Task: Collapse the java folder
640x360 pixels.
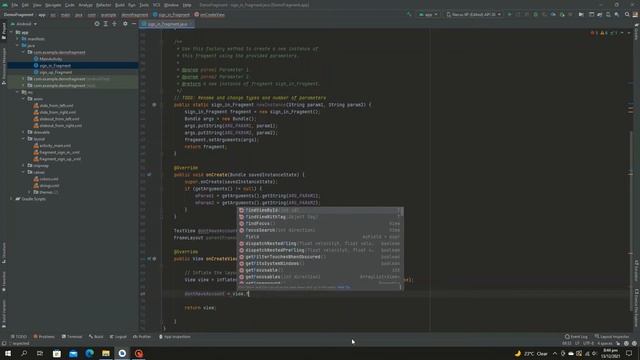Action: pyautogui.click(x=18, y=46)
